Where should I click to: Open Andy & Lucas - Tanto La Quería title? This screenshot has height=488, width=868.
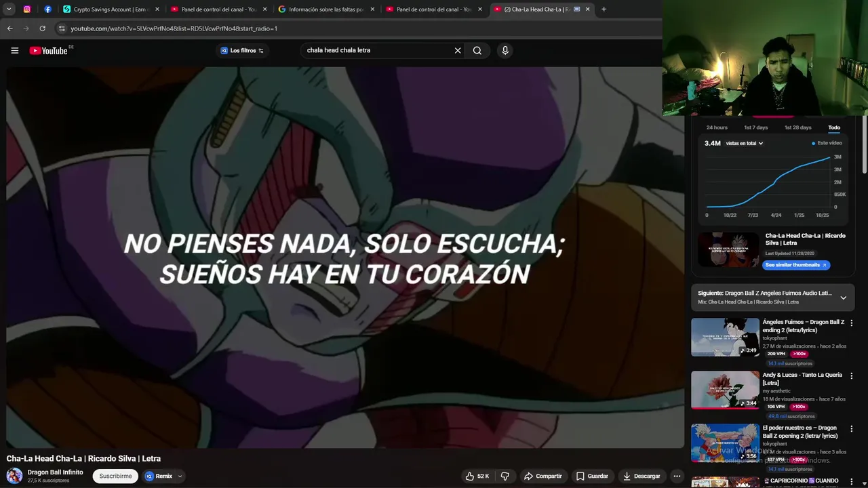click(x=803, y=379)
